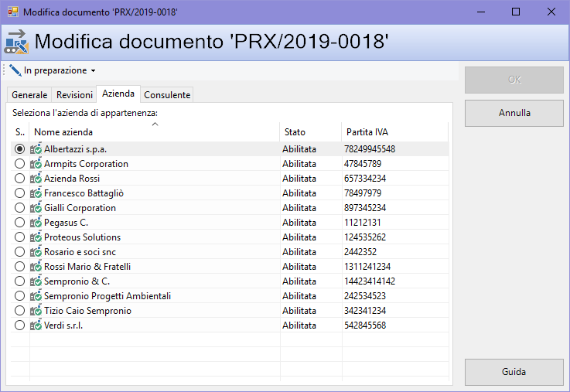Select the Pegasus C. radio button
Image resolution: width=570 pixels, height=392 pixels.
pos(19,223)
